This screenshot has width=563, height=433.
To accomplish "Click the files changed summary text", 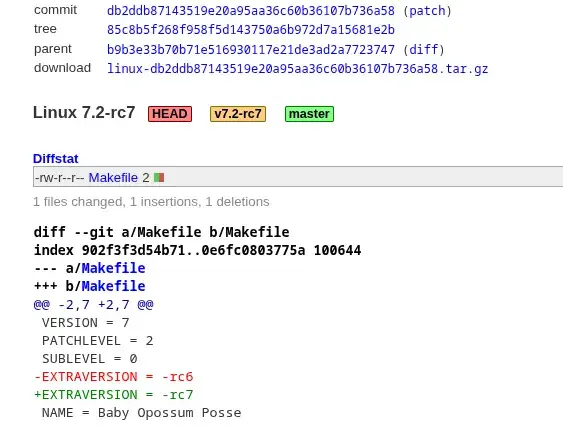I will (x=151, y=202).
